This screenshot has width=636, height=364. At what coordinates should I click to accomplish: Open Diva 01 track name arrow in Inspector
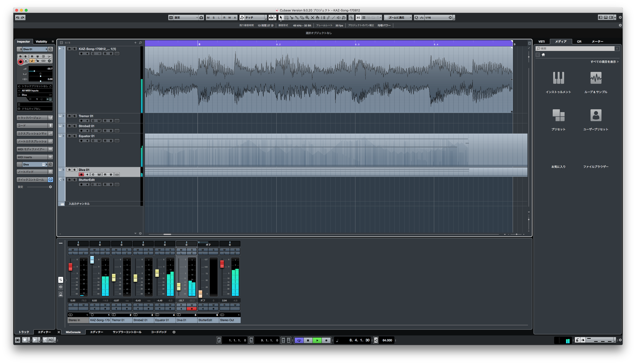pos(46,49)
